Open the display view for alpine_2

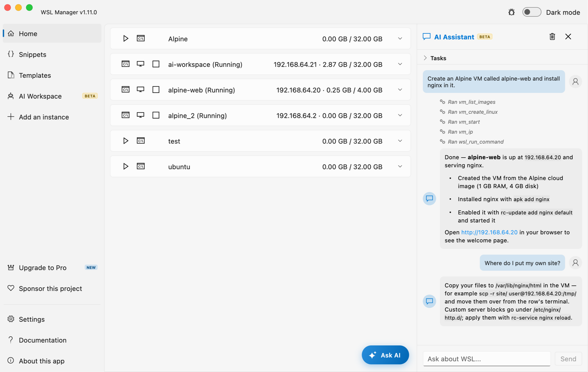click(140, 115)
